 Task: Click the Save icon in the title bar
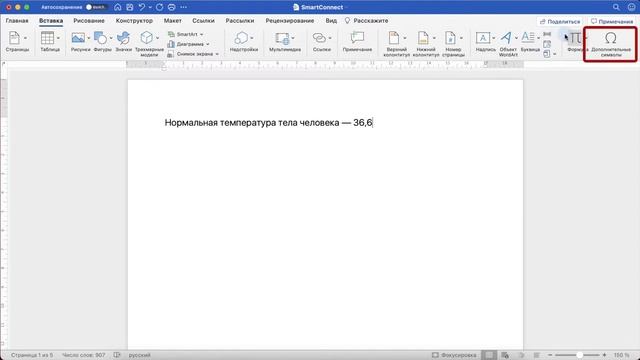click(130, 7)
